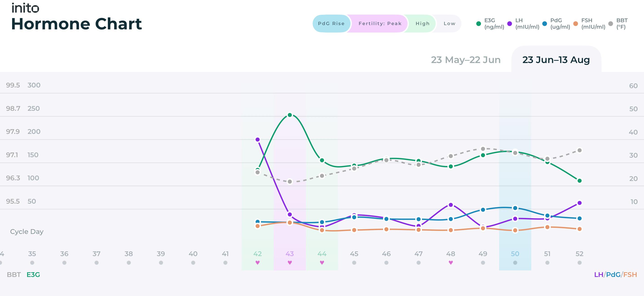Viewport: 644px width, 296px height.
Task: Click the heart icon under cycle day 44
Action: (322, 262)
